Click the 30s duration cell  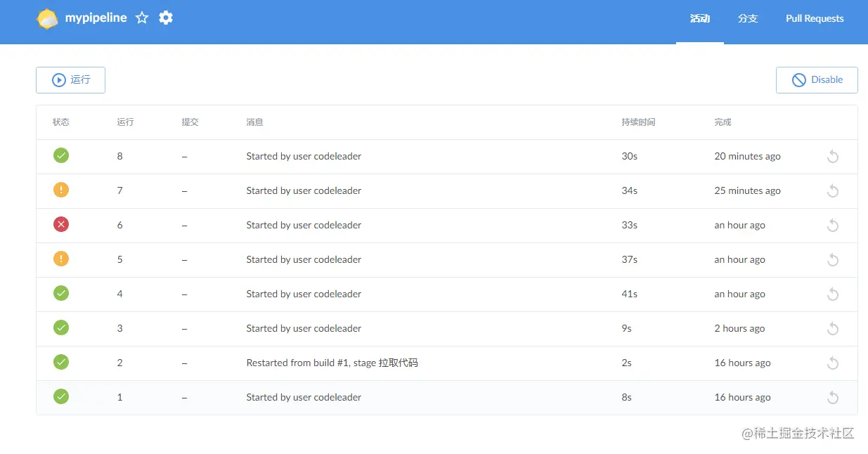(630, 156)
